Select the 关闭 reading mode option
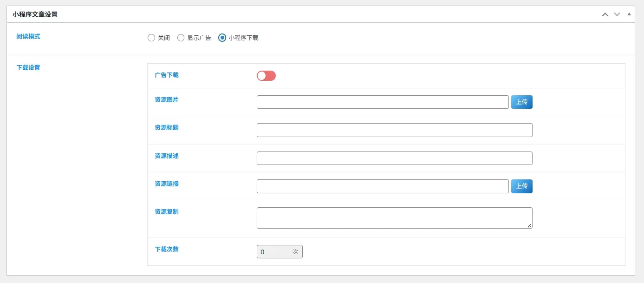The width and height of the screenshot is (644, 283). (x=151, y=38)
